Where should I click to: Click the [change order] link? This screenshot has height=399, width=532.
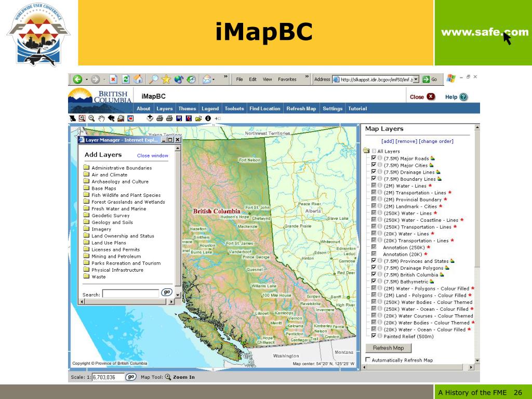coord(436,141)
